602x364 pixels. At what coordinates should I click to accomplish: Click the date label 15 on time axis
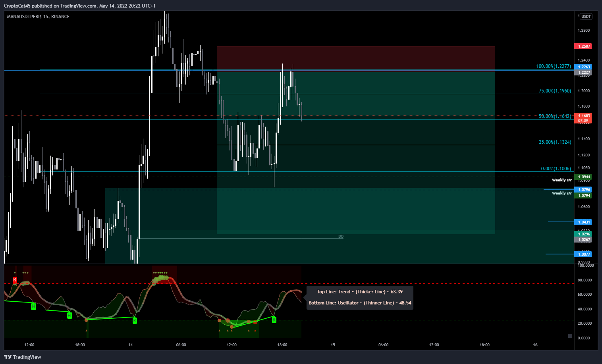(x=333, y=345)
